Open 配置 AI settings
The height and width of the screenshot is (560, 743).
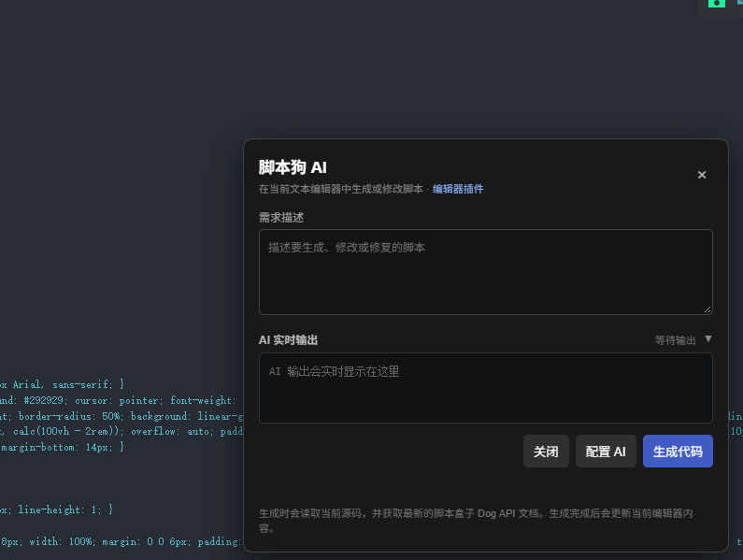point(606,452)
